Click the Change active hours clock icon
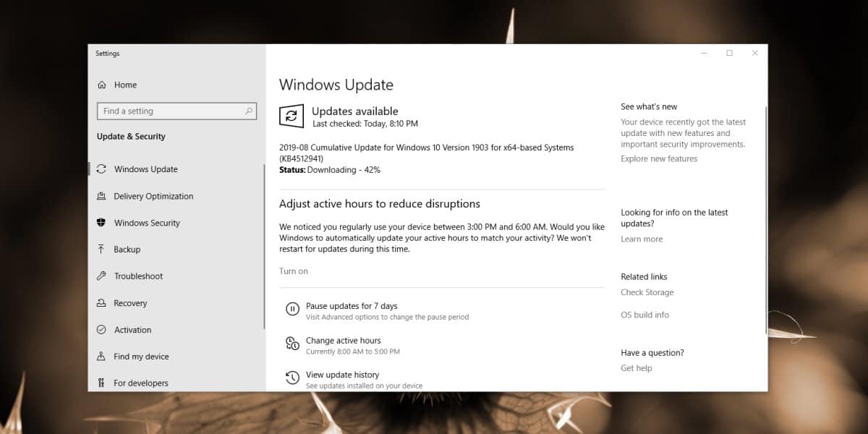The width and height of the screenshot is (868, 434). 292,344
